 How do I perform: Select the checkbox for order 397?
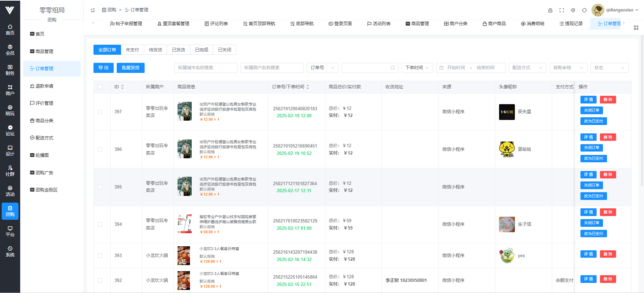tap(100, 112)
